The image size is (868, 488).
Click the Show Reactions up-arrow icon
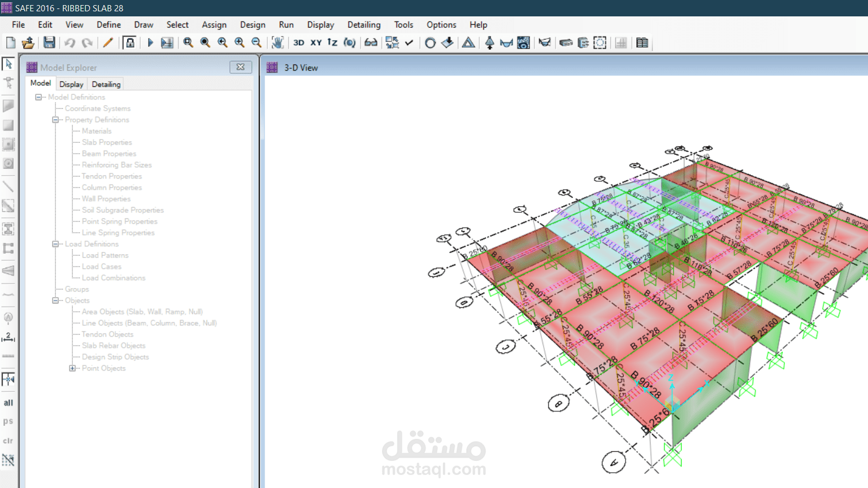(x=490, y=43)
